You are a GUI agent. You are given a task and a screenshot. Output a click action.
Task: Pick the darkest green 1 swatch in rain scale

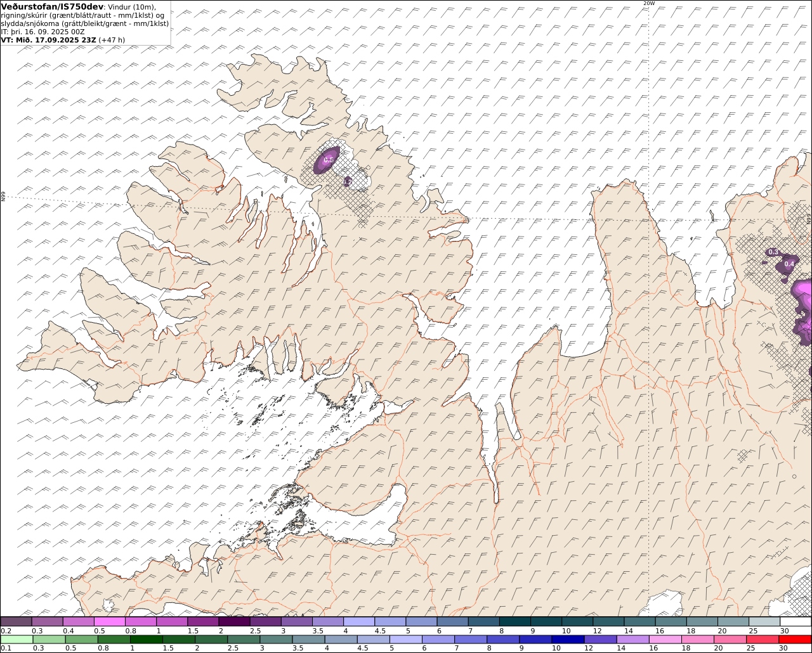tap(146, 639)
